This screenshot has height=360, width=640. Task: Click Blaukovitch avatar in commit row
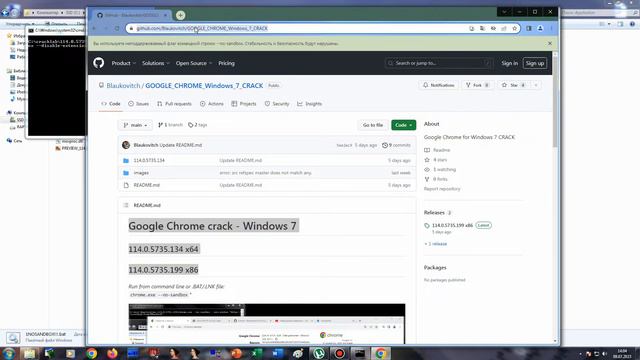coord(126,145)
